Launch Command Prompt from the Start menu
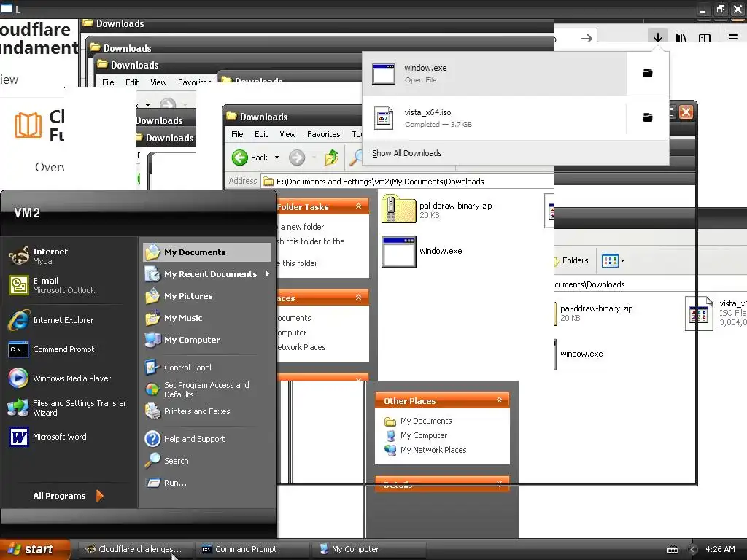This screenshot has height=560, width=747. tap(53, 349)
